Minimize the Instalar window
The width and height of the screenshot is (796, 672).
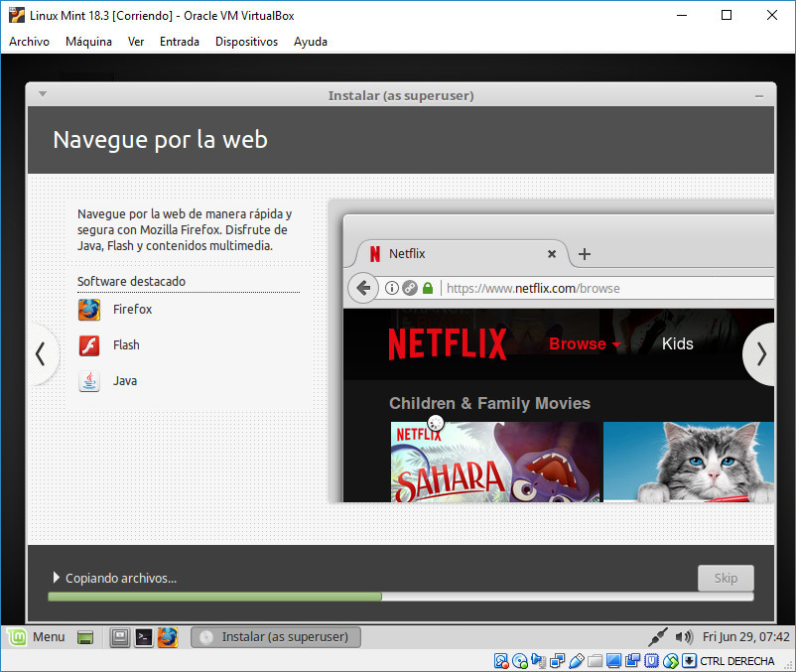coord(759,96)
